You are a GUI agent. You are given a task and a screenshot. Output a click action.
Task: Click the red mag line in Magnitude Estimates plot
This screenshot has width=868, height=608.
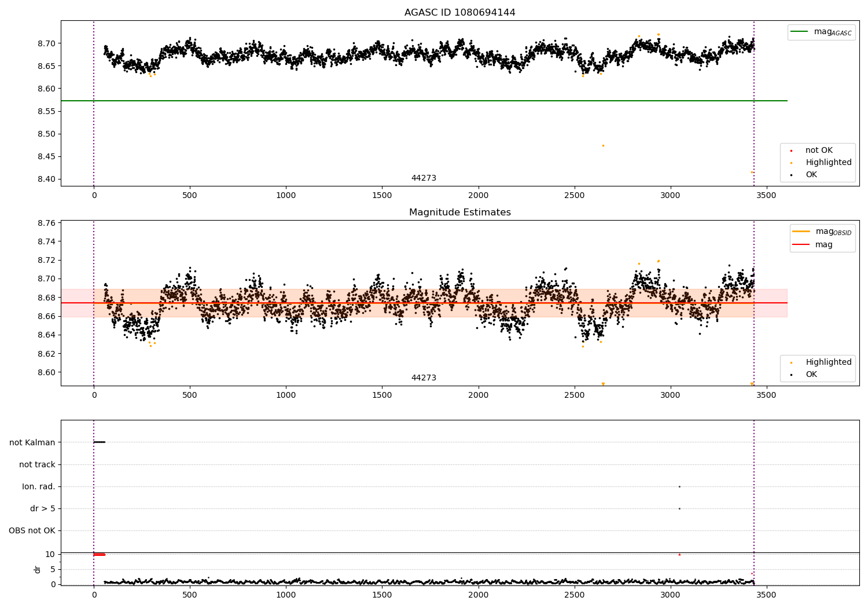424,303
